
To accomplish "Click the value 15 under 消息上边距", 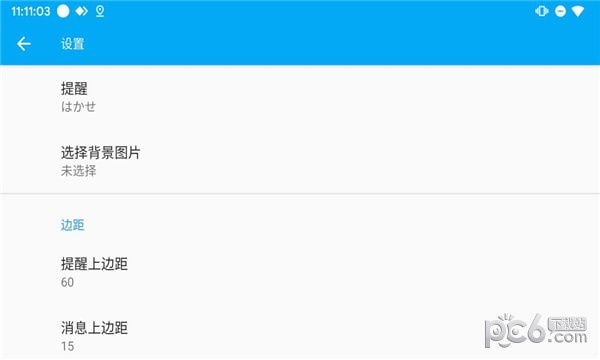I will pyautogui.click(x=67, y=346).
